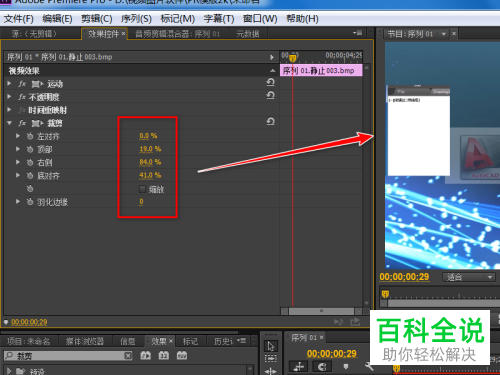Open the 编辑(E) menu
The width and height of the screenshot is (500, 375).
click(57, 19)
